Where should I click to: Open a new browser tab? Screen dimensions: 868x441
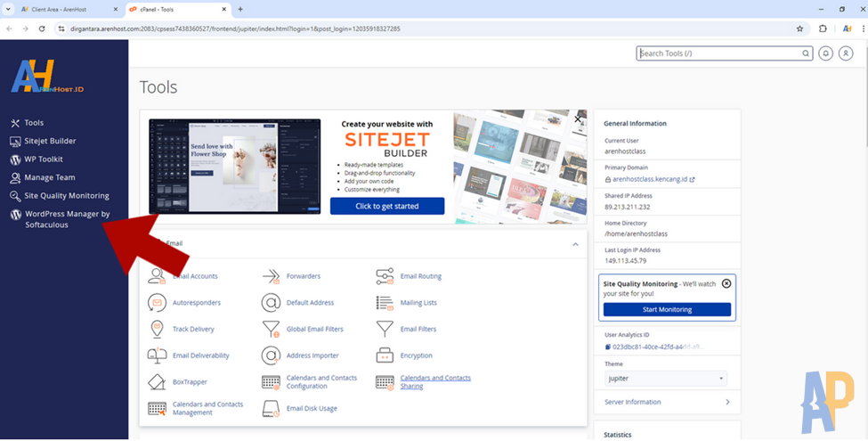(240, 10)
